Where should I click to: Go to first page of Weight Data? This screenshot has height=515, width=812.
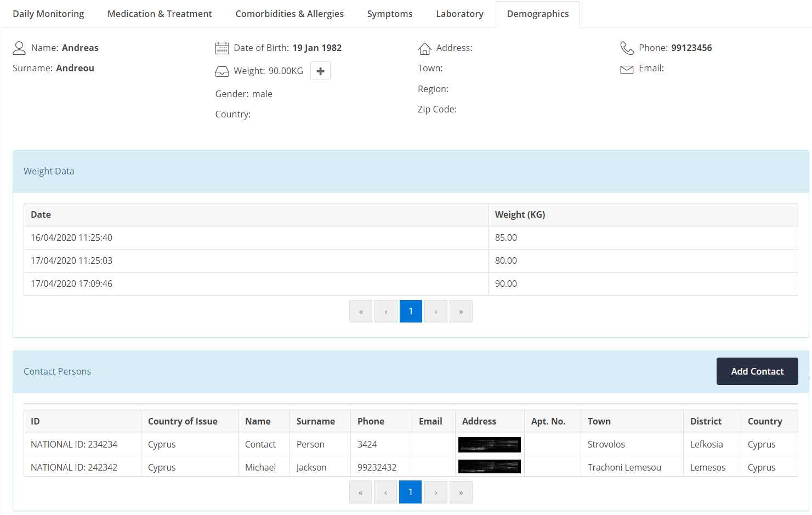pos(361,312)
